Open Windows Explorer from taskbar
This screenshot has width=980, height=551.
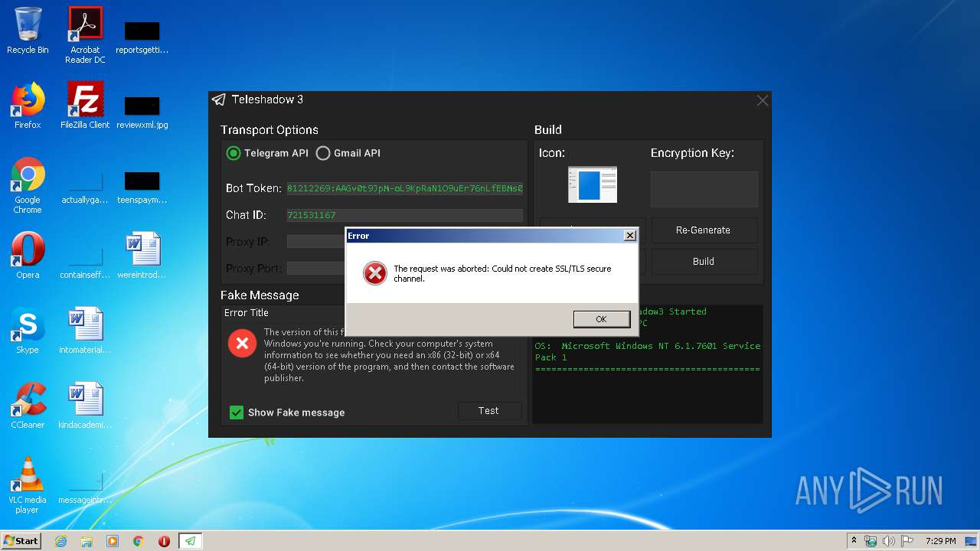87,541
